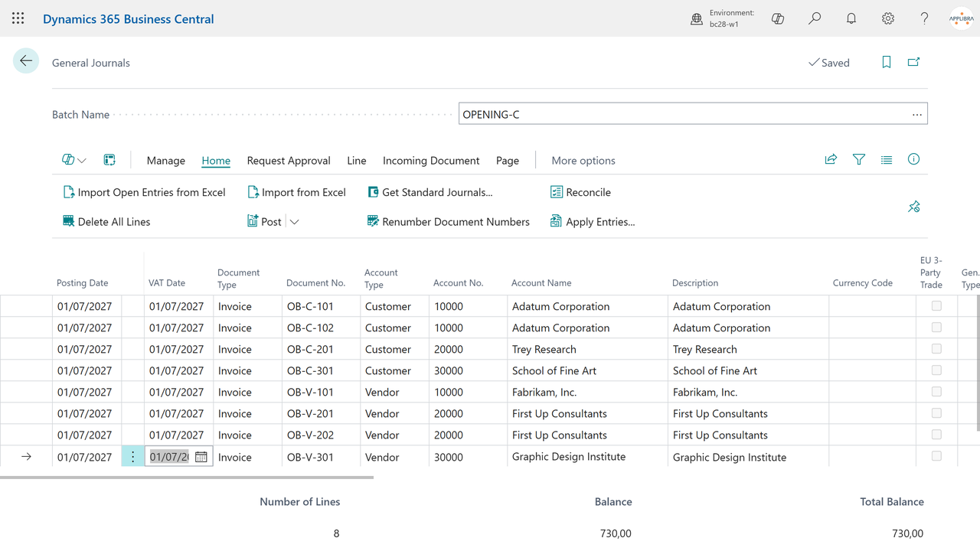Click the horizontal scrollbar below the grid
This screenshot has width=980, height=551.
pos(187,478)
